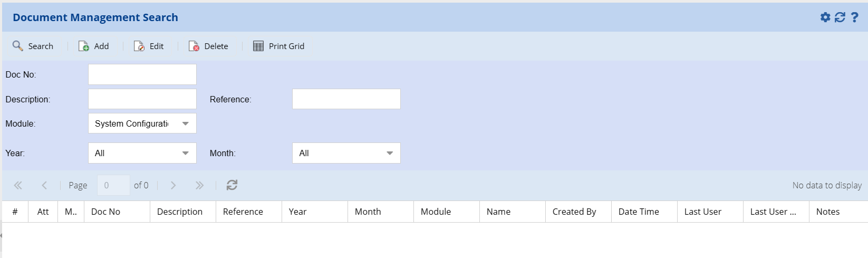Screen dimensions: 868x258
Task: Open help with the question mark icon
Action: [855, 17]
